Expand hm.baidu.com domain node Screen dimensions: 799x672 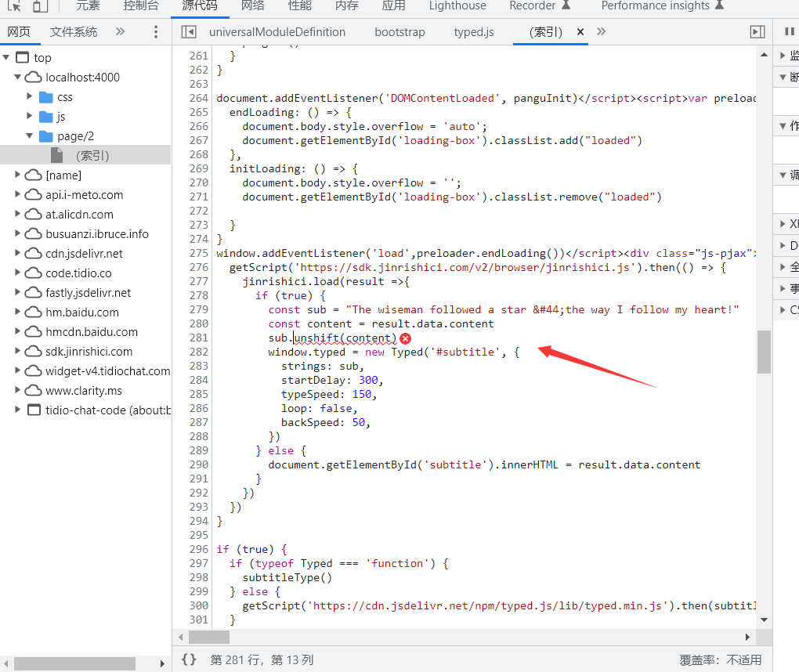[x=18, y=312]
